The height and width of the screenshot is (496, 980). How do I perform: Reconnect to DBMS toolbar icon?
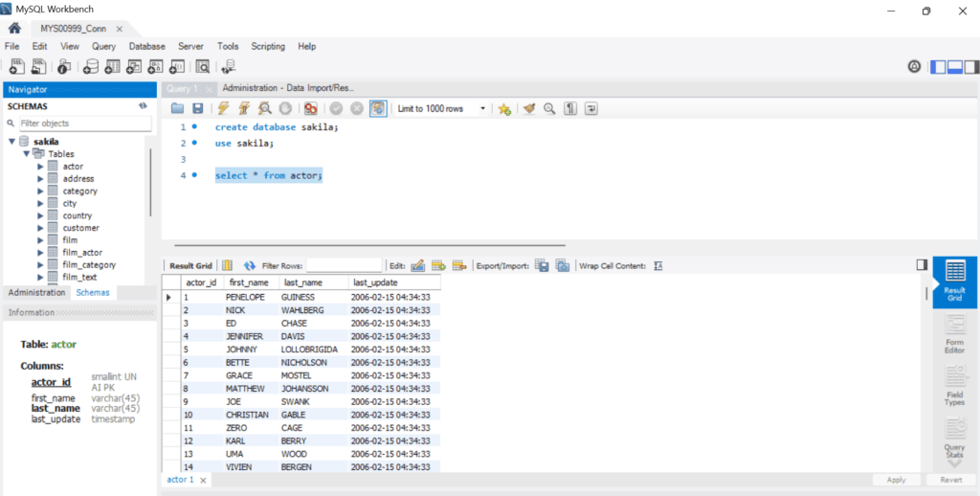pyautogui.click(x=228, y=66)
